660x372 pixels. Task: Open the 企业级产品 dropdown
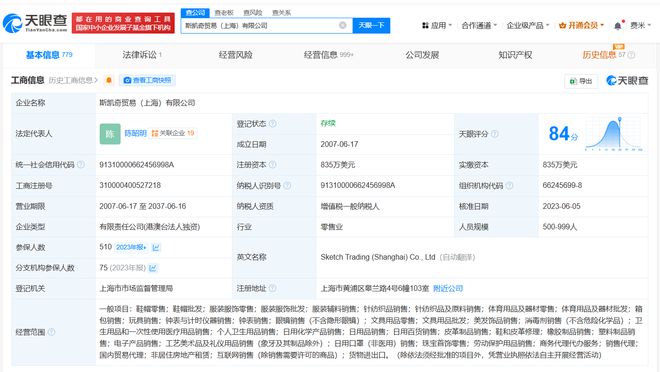coord(528,25)
